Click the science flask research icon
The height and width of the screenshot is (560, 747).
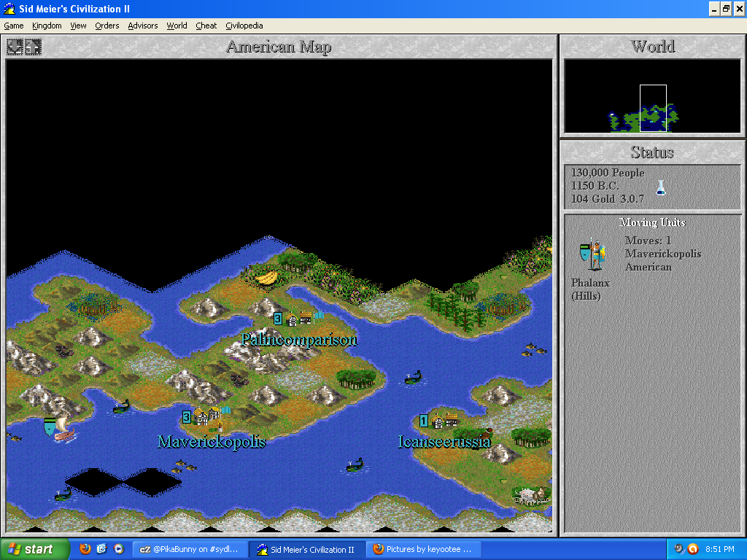click(661, 187)
